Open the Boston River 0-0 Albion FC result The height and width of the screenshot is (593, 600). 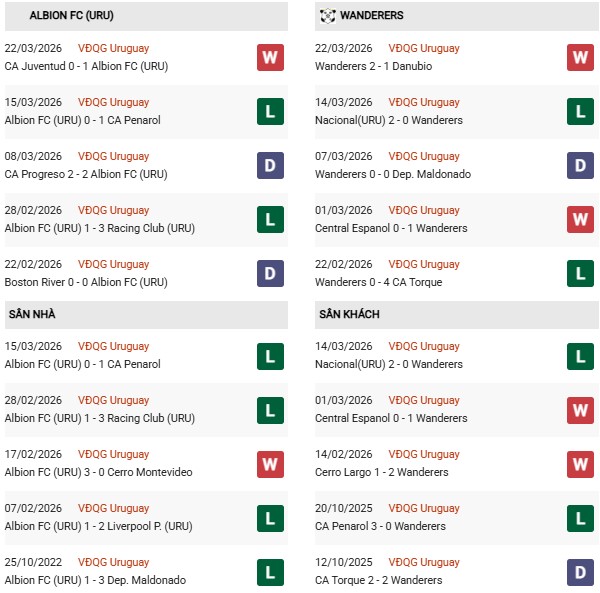[x=86, y=282]
